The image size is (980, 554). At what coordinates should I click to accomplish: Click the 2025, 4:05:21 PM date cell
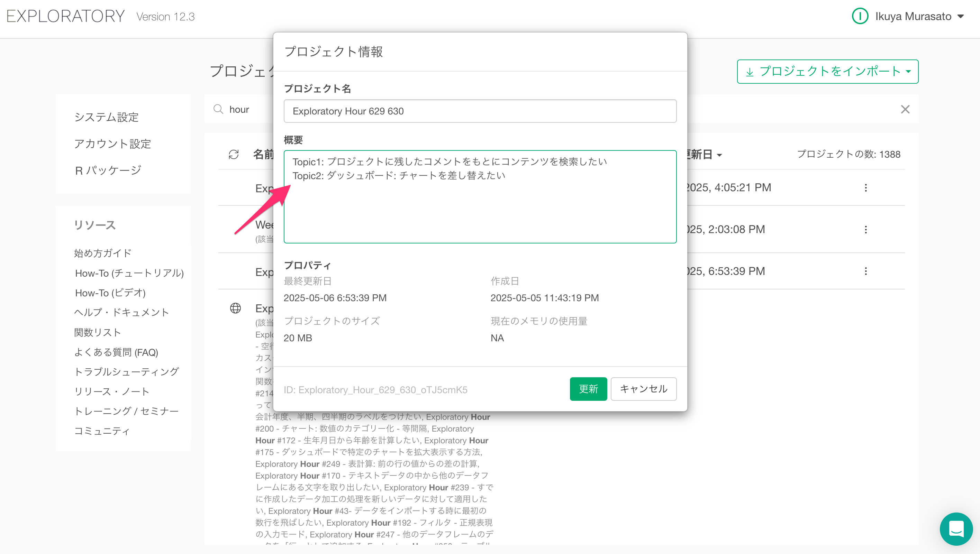(x=729, y=187)
